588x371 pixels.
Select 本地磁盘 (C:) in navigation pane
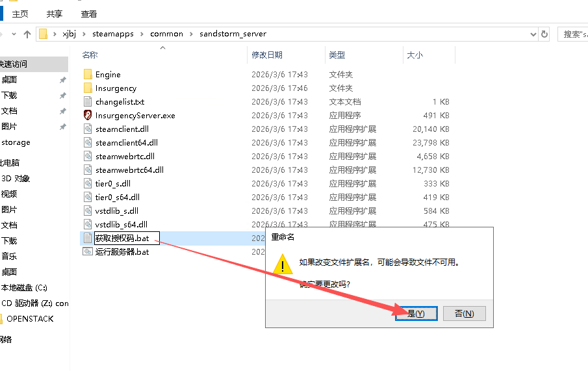coord(24,288)
